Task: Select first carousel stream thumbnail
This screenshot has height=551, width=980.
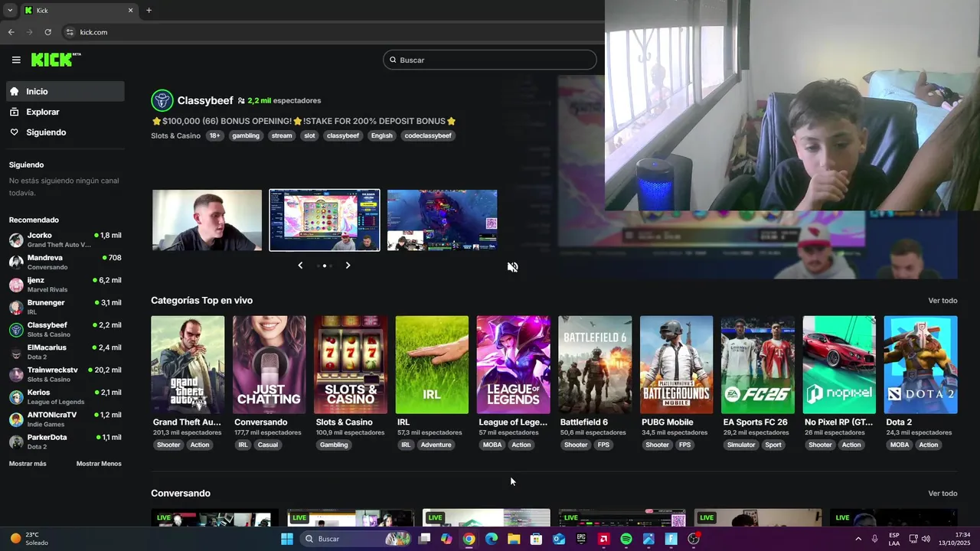Action: [207, 220]
